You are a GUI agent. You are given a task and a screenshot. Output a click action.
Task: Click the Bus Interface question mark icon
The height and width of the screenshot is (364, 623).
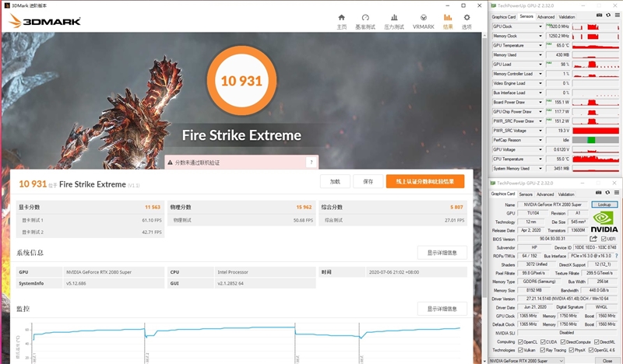pos(617,255)
